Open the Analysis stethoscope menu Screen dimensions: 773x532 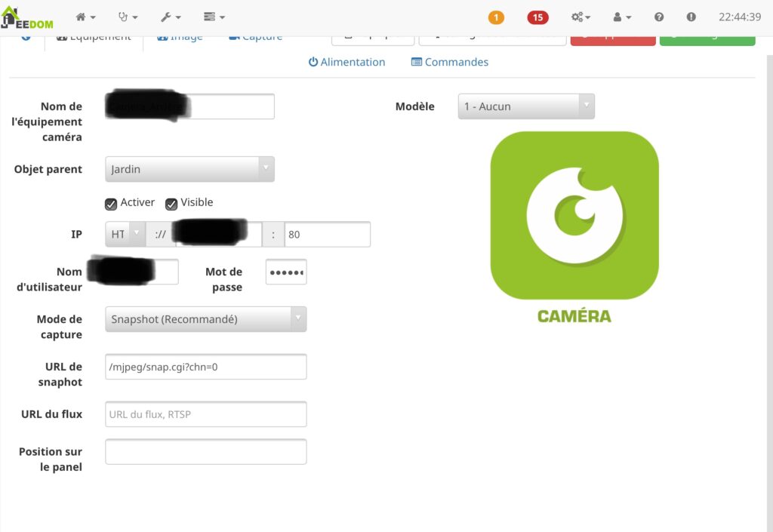(x=128, y=17)
